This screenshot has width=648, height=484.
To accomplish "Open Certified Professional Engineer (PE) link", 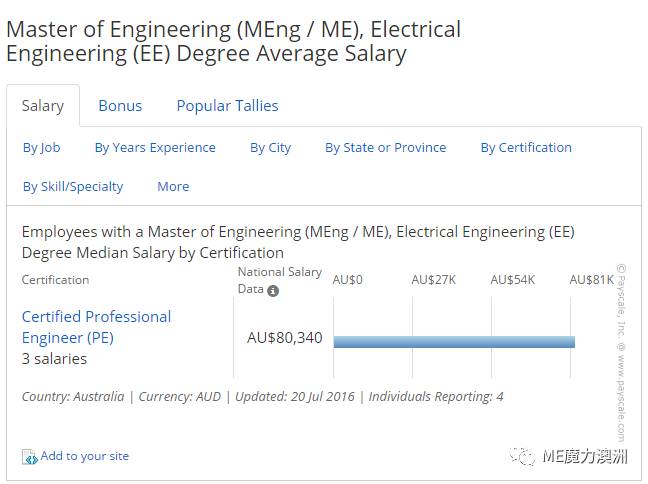I will click(96, 327).
